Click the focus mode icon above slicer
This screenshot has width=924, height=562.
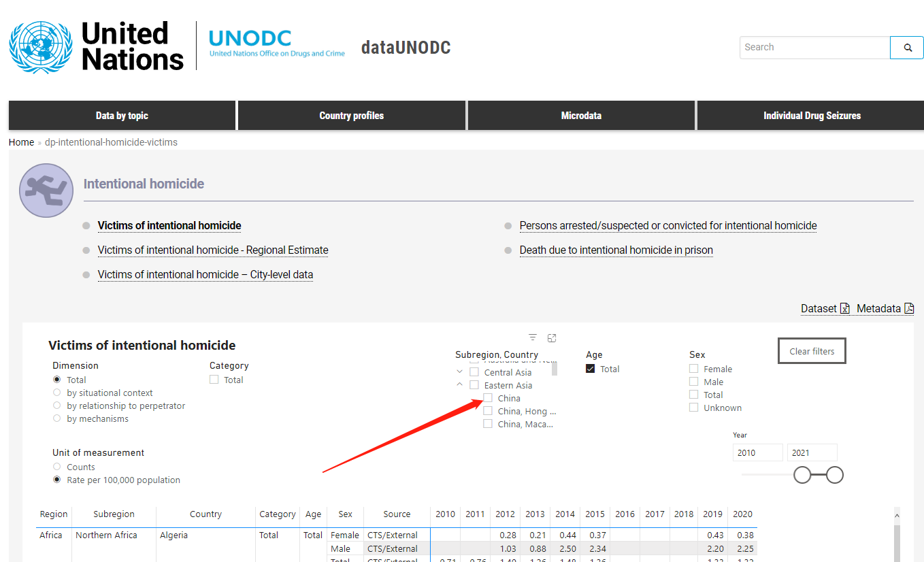tap(552, 338)
